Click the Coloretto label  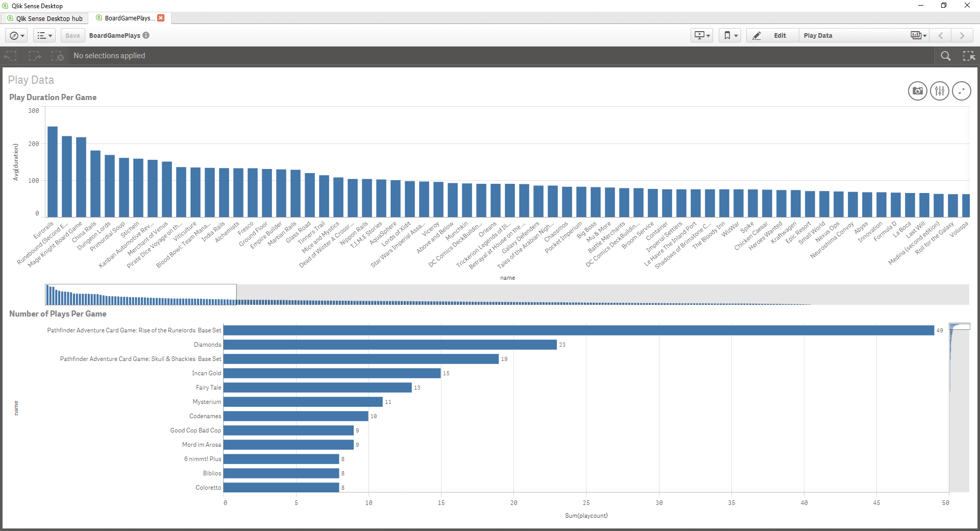[x=208, y=488]
